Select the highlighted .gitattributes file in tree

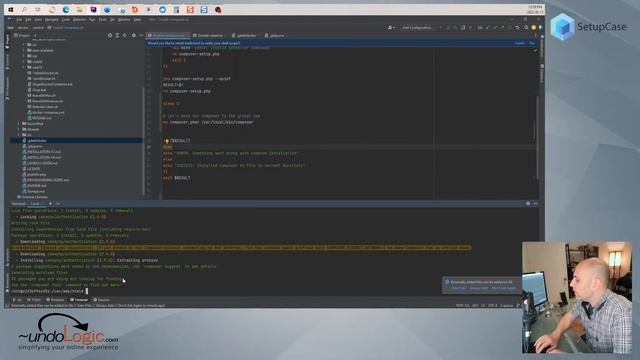[77, 140]
